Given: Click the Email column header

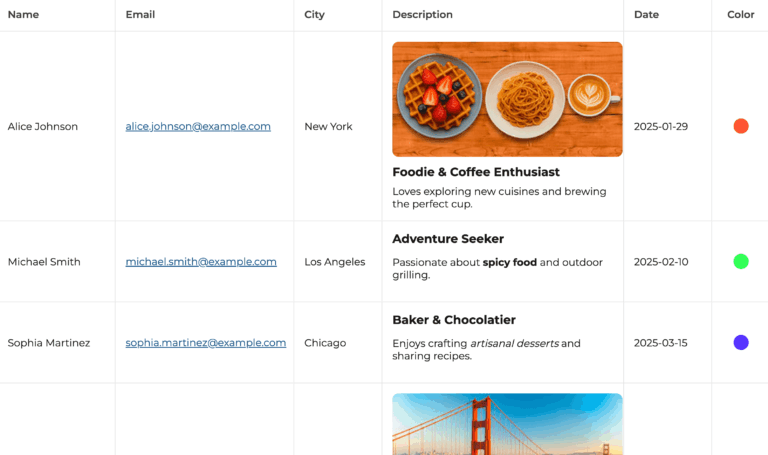Looking at the screenshot, I should coord(140,15).
